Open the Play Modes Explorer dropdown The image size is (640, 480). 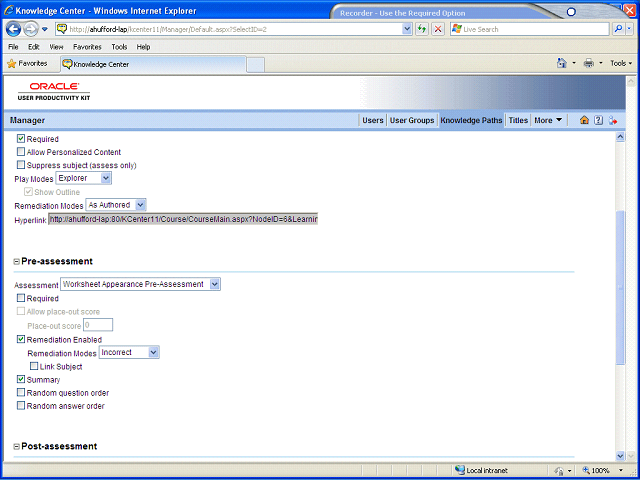pos(84,178)
